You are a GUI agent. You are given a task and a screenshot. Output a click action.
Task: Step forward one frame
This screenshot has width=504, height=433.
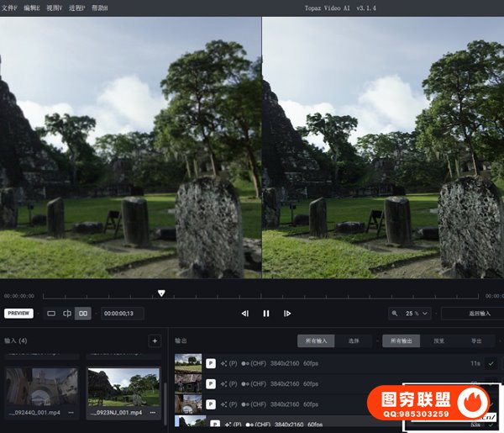(x=287, y=314)
